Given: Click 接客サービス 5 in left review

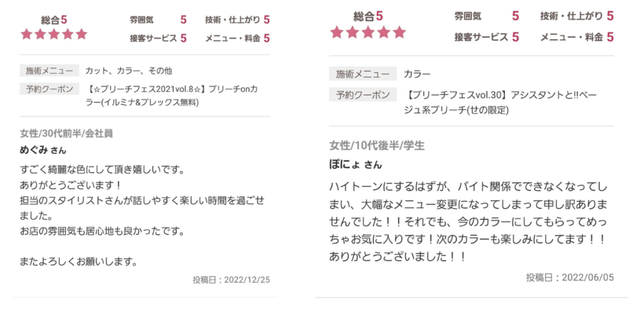Looking at the screenshot, I should coord(158,38).
